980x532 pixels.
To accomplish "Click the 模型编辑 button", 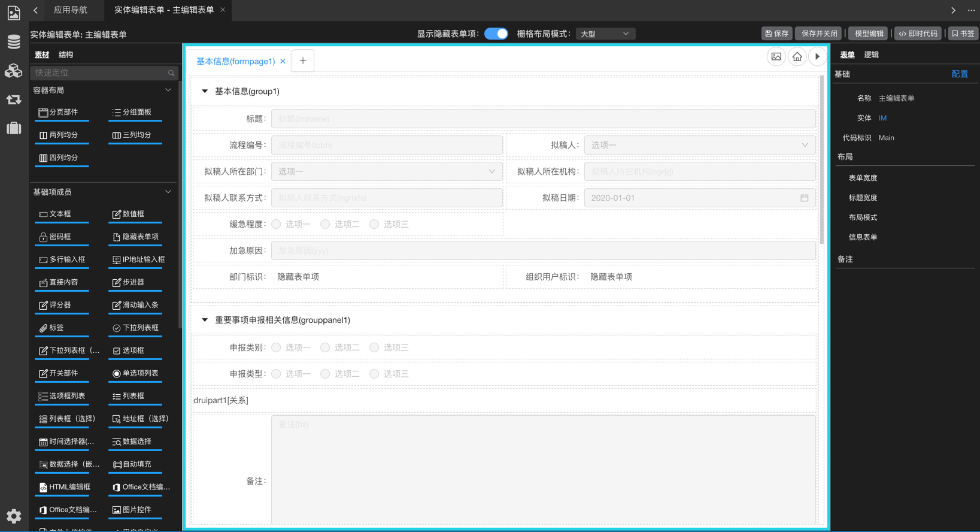I will pyautogui.click(x=868, y=34).
